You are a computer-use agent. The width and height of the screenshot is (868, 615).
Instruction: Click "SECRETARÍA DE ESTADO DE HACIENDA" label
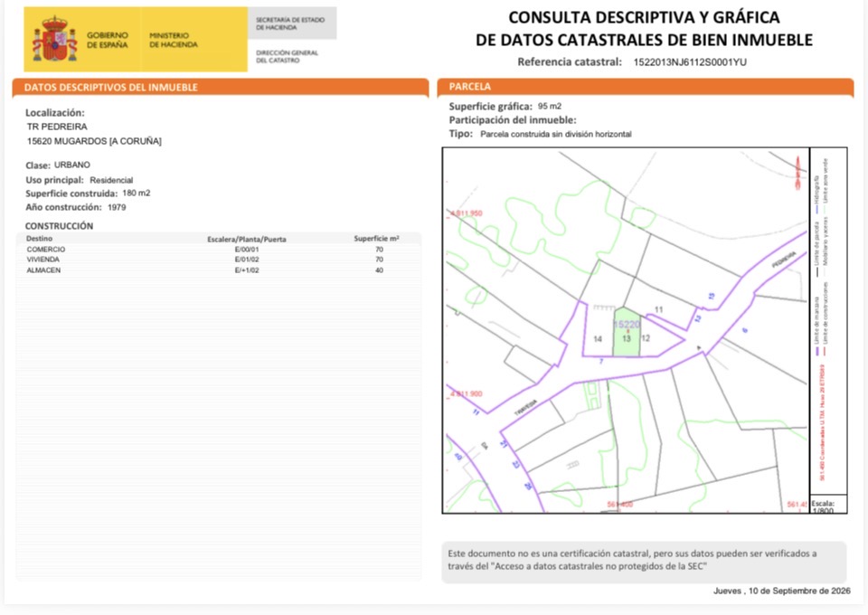tap(290, 24)
